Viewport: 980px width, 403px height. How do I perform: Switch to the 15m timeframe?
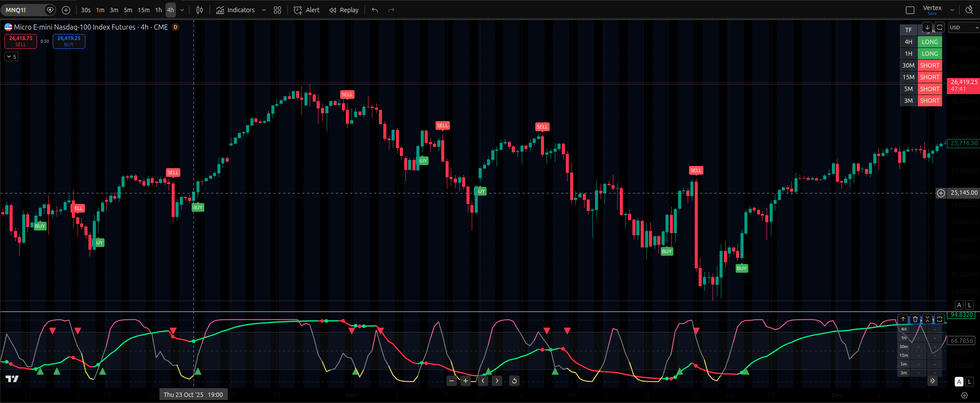point(143,10)
